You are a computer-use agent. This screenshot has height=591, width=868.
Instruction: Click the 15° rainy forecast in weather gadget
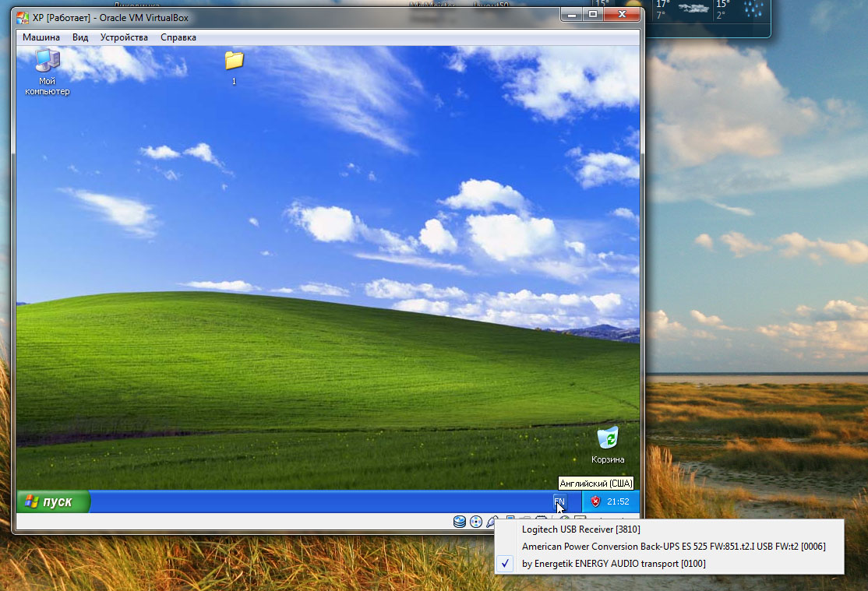click(x=741, y=10)
